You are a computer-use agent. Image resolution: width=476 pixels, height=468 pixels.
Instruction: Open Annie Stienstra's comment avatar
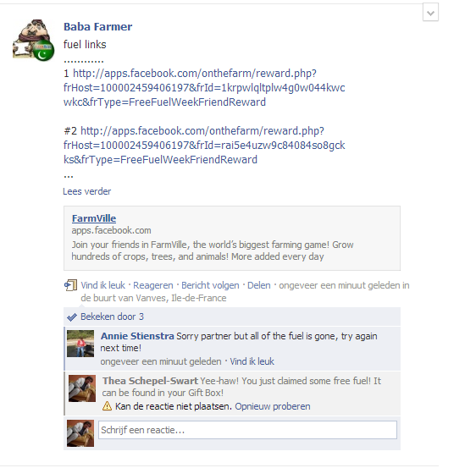(x=80, y=344)
